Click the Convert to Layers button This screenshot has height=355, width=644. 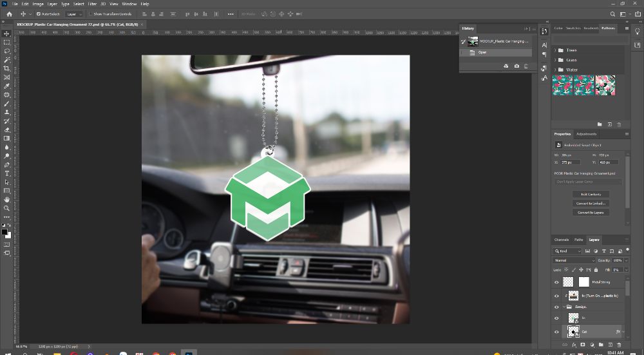point(591,213)
